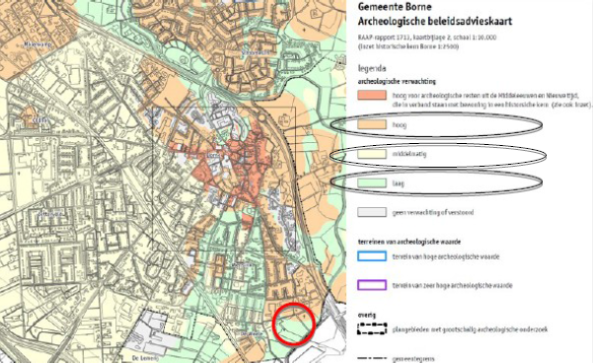Click the 'overig' legend section heading
Image resolution: width=593 pixels, height=364 pixels.
366,315
